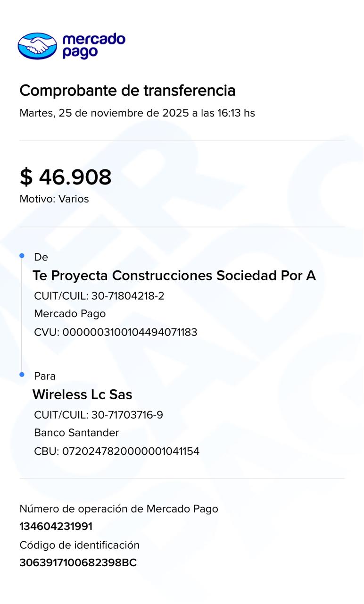Select identification code 3063917100682398BC

[x=78, y=563]
